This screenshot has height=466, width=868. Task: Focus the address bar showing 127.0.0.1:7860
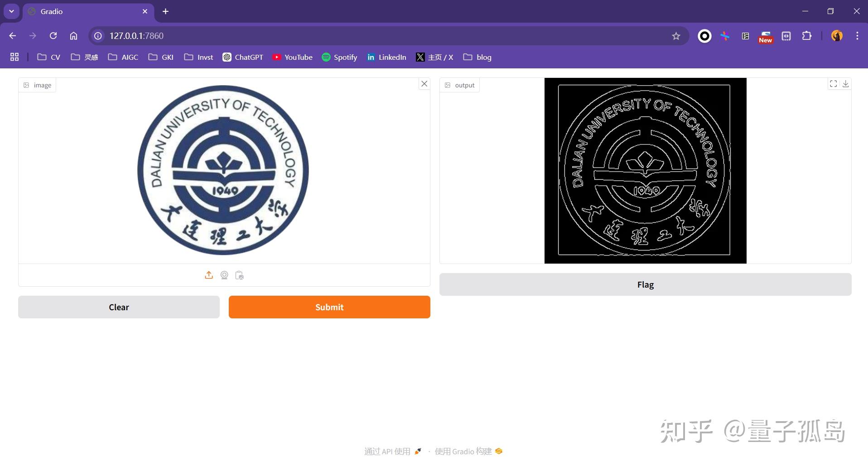[389, 36]
